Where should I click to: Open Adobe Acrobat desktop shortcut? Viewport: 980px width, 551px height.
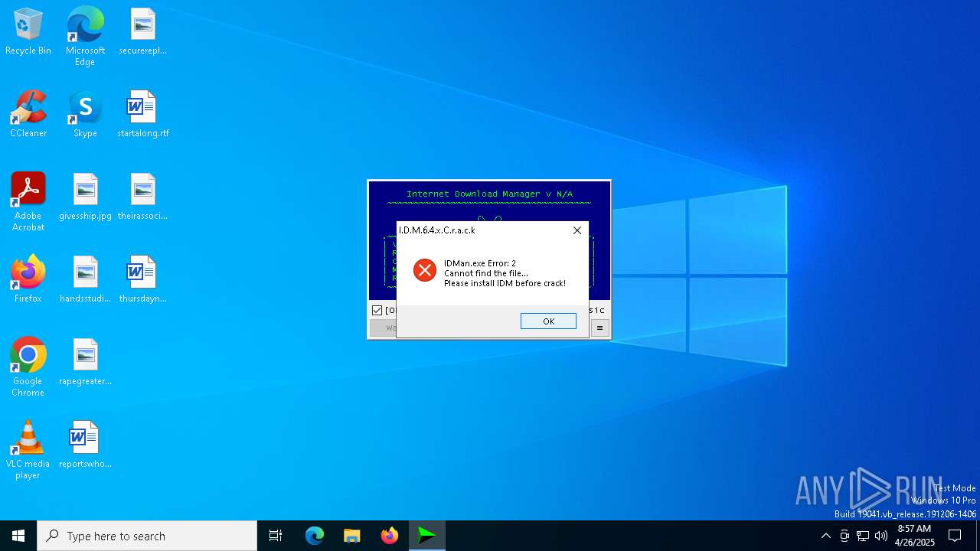pyautogui.click(x=28, y=202)
